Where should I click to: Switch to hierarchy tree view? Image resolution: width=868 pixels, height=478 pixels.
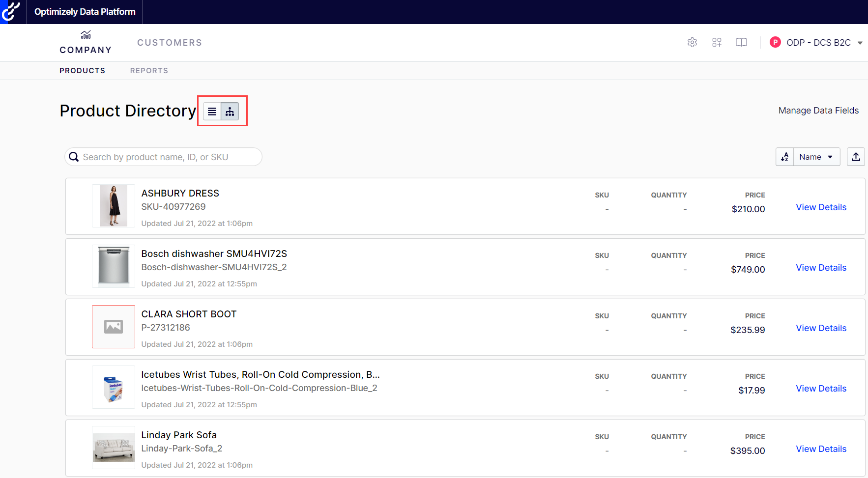pos(230,112)
